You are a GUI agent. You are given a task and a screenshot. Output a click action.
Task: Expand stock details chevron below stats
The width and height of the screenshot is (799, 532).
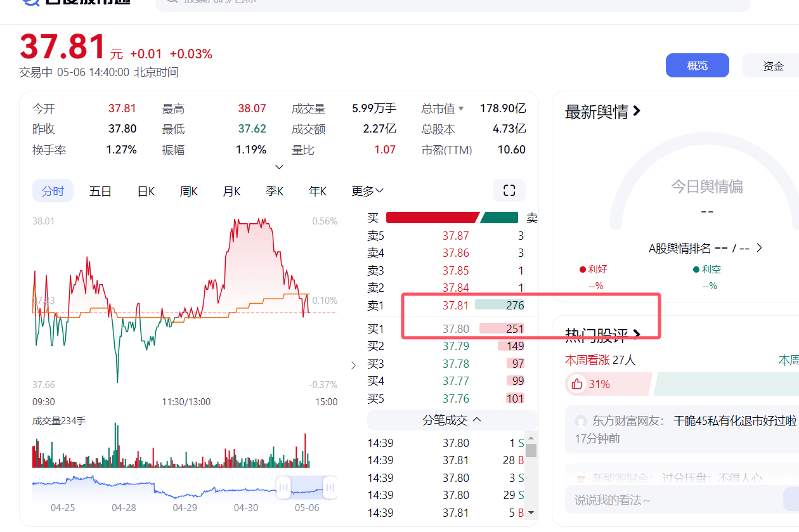coord(279,167)
